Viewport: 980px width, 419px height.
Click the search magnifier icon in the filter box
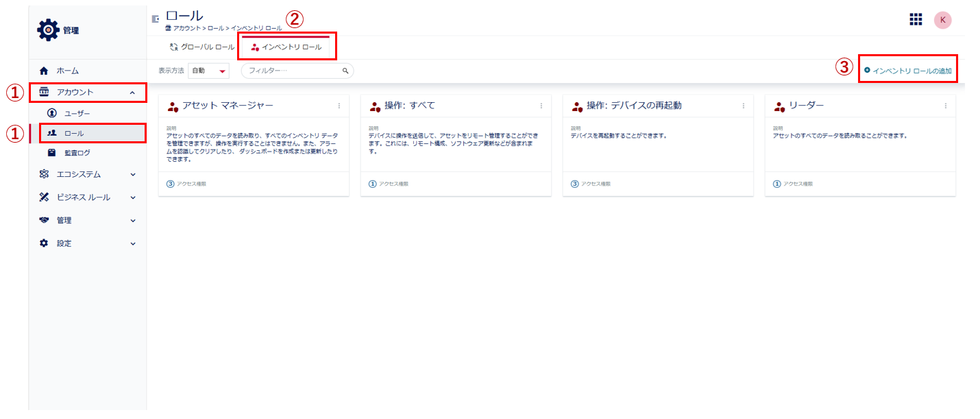pyautogui.click(x=345, y=71)
